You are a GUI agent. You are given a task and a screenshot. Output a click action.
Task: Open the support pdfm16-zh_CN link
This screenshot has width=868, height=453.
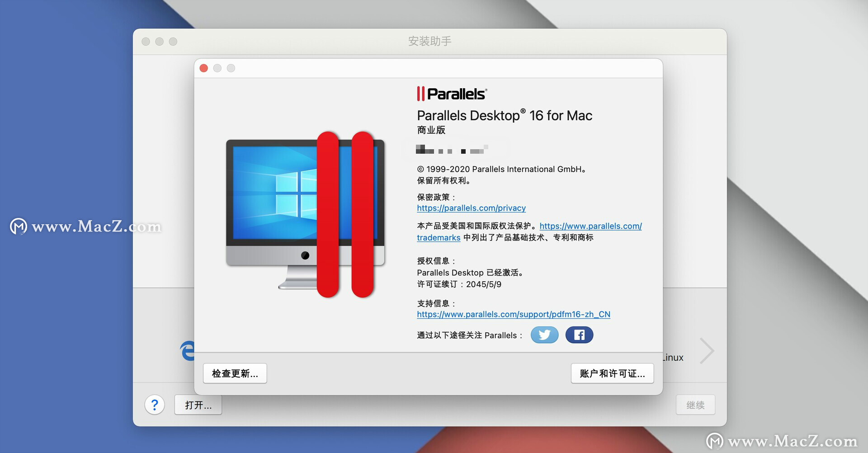tap(514, 314)
